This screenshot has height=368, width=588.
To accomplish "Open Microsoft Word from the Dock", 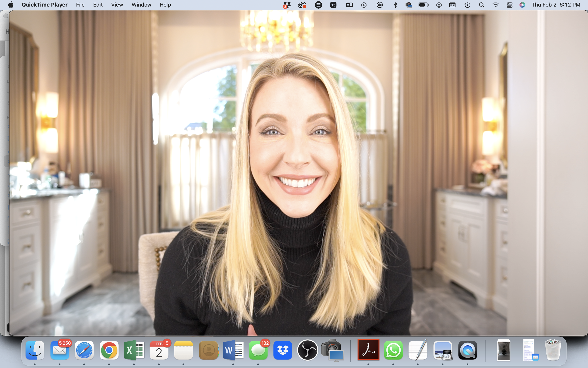I will coord(233,350).
